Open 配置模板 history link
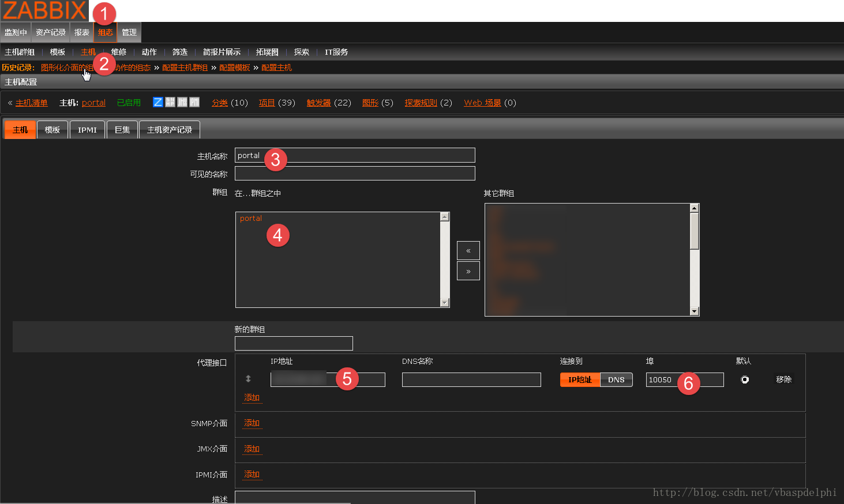 (x=235, y=67)
